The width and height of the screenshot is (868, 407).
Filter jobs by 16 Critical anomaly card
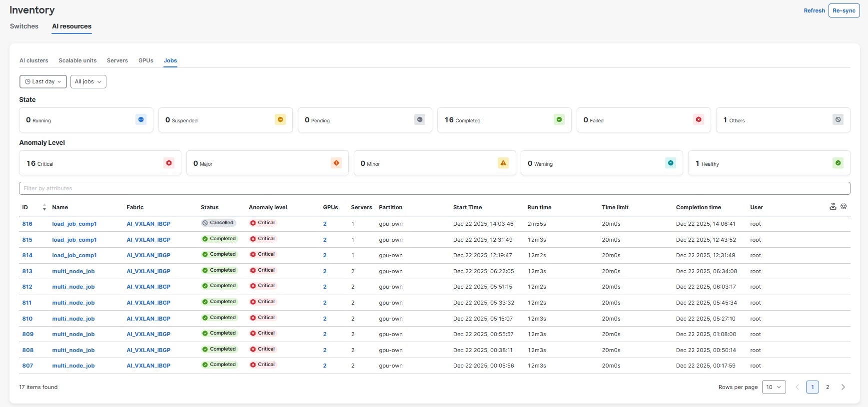point(99,163)
